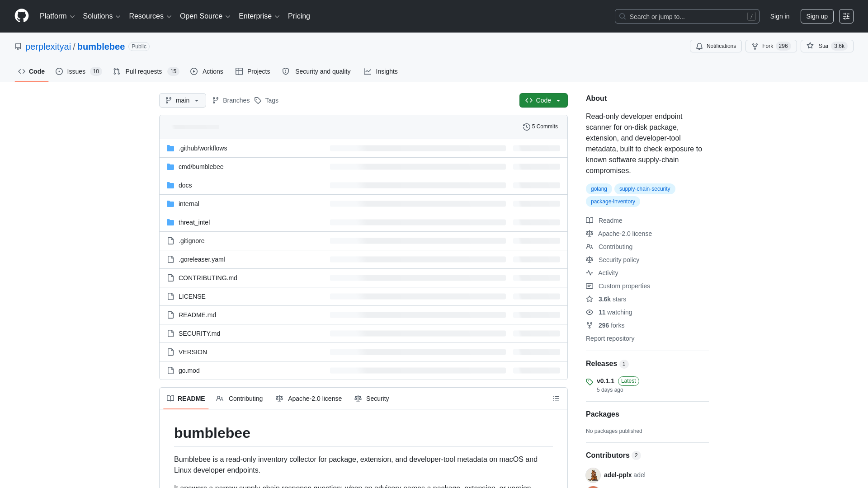Click the people icon beside Contributing in About
Screen dimensions: 868x488
tap(590, 247)
